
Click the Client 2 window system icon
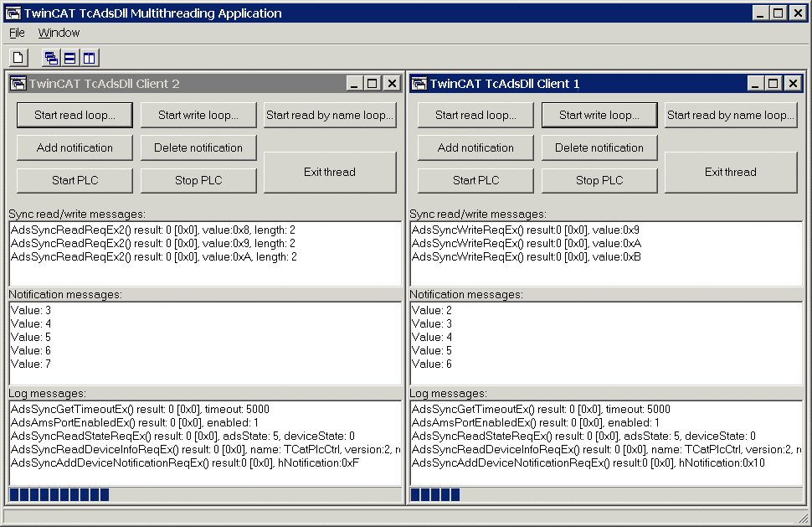18,84
